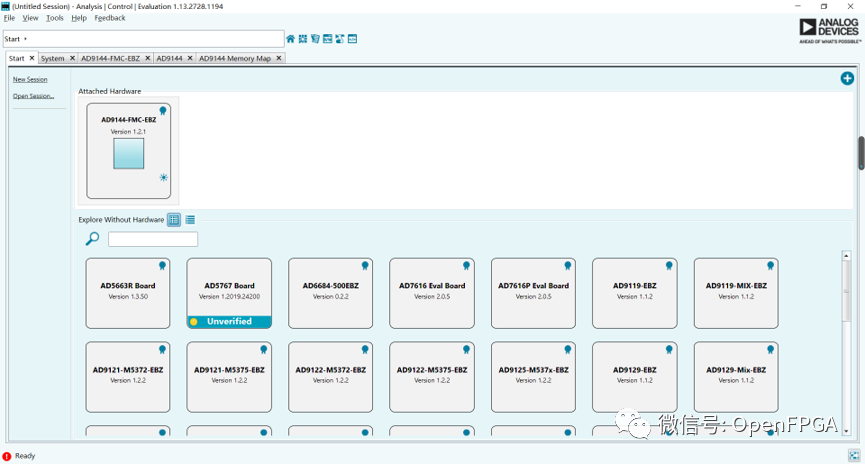Screen dimensions: 865x464
Task: Click the board search input field
Action: tap(153, 239)
